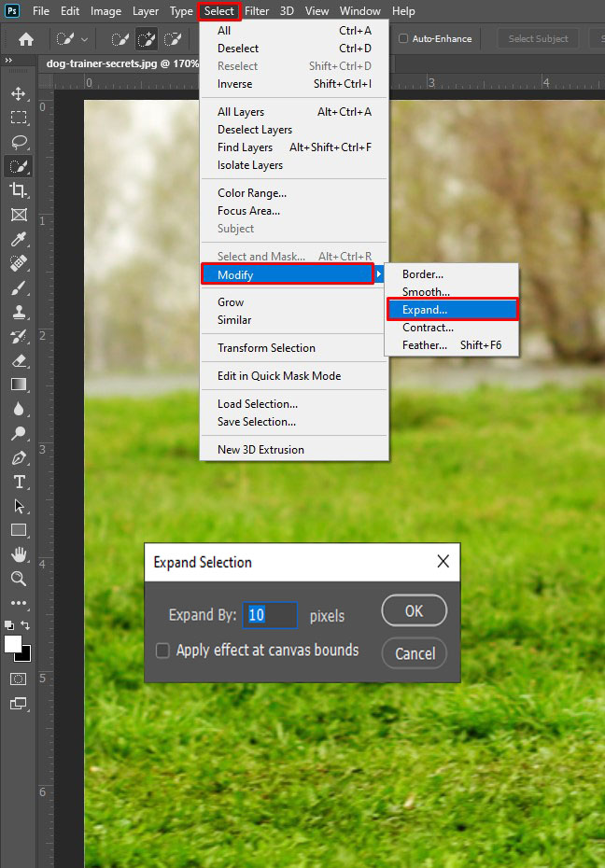Click Add to Selection mode icon

tap(147, 39)
